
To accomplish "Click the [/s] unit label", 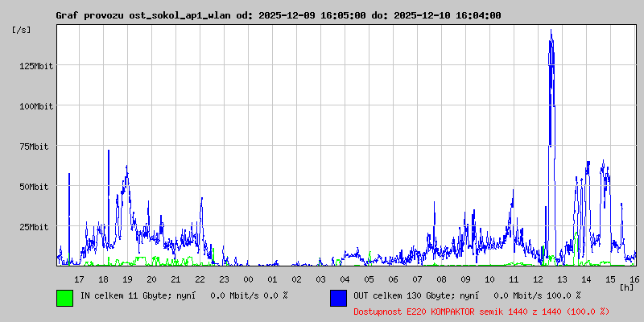I will 22,30.
